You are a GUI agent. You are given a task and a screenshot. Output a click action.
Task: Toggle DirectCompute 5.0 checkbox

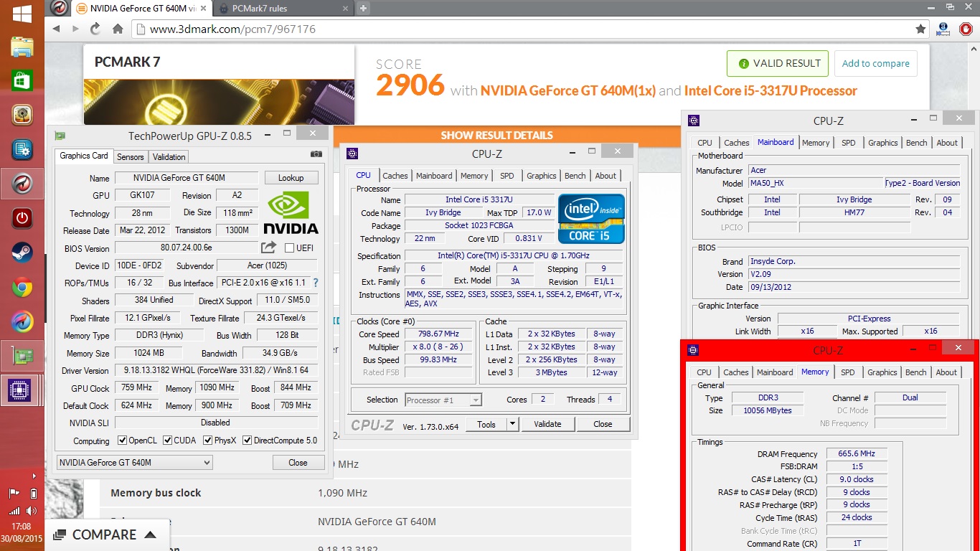(248, 441)
